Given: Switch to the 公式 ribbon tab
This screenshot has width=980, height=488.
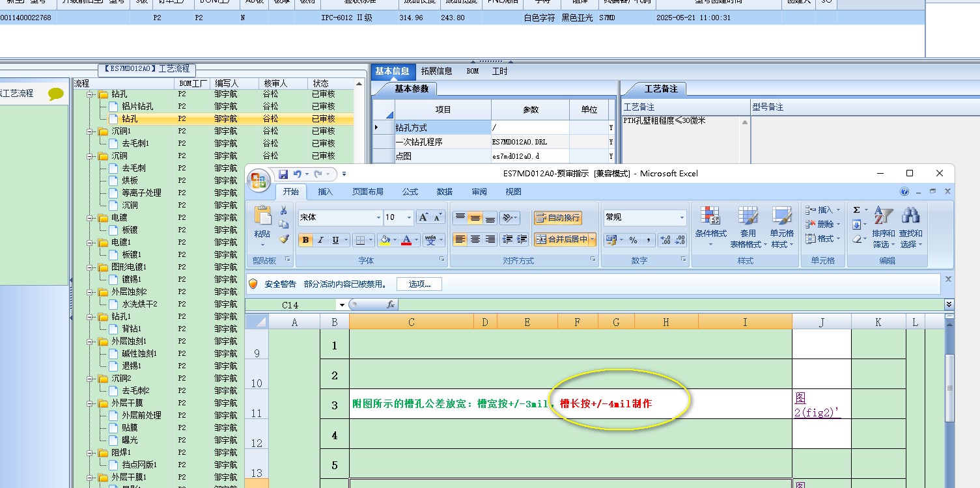Looking at the screenshot, I should (x=410, y=192).
